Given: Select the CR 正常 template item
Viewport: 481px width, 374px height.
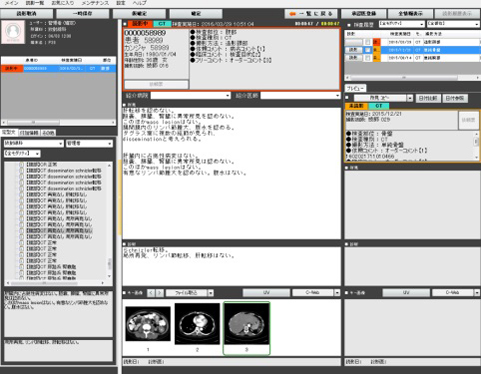Looking at the screenshot, I should coord(42,164).
